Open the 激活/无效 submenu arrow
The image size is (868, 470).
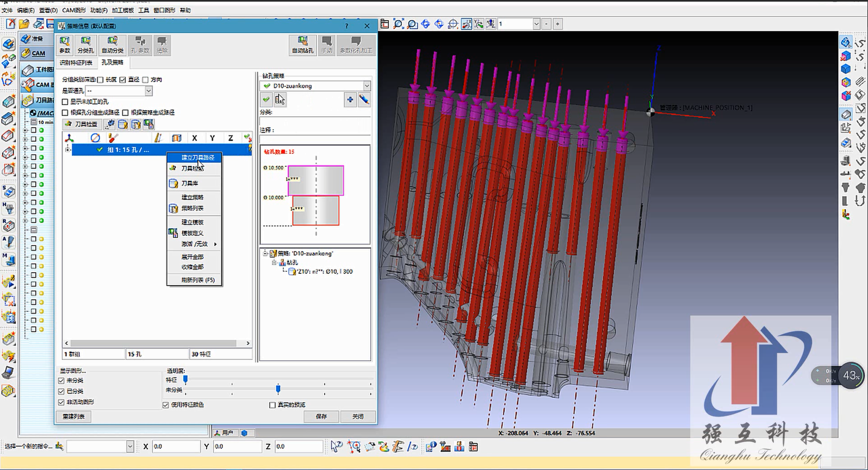click(x=215, y=244)
